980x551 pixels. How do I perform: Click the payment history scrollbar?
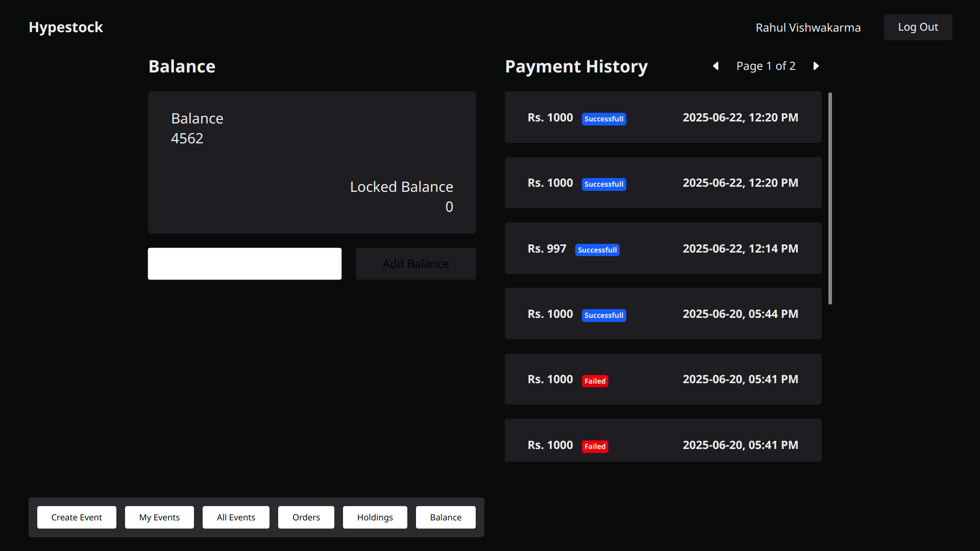(829, 198)
